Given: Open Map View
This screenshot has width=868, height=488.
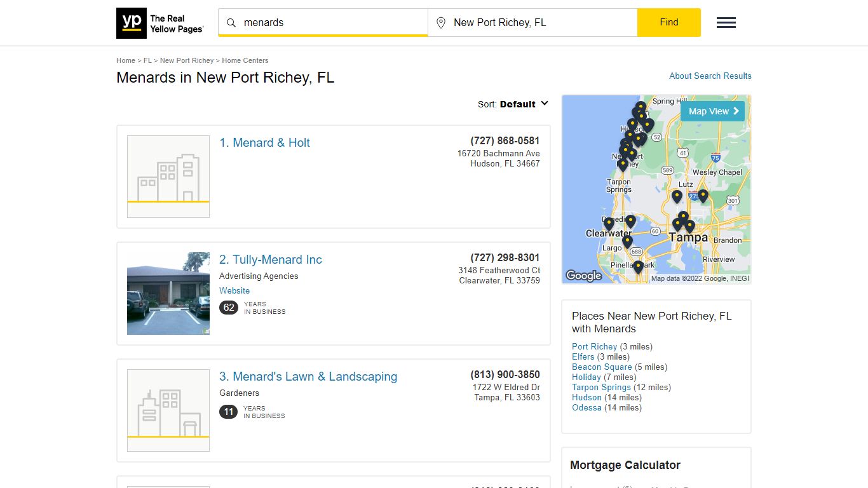Looking at the screenshot, I should click(x=713, y=111).
